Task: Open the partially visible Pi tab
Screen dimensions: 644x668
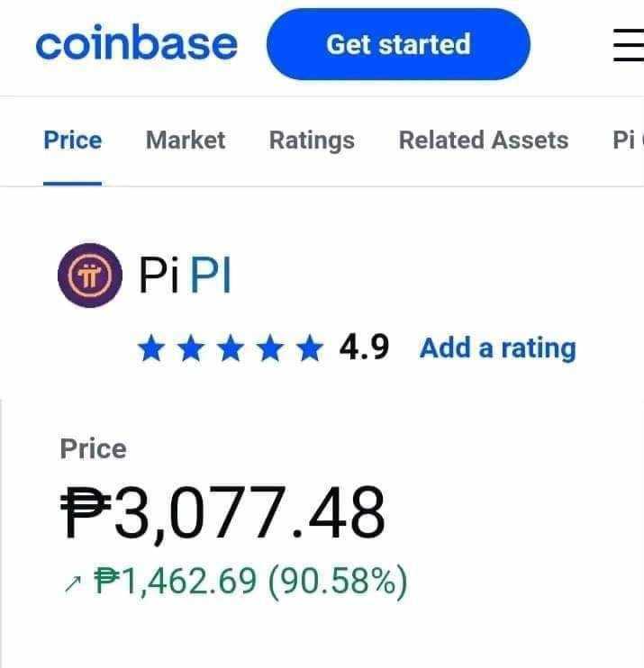Action: 628,140
